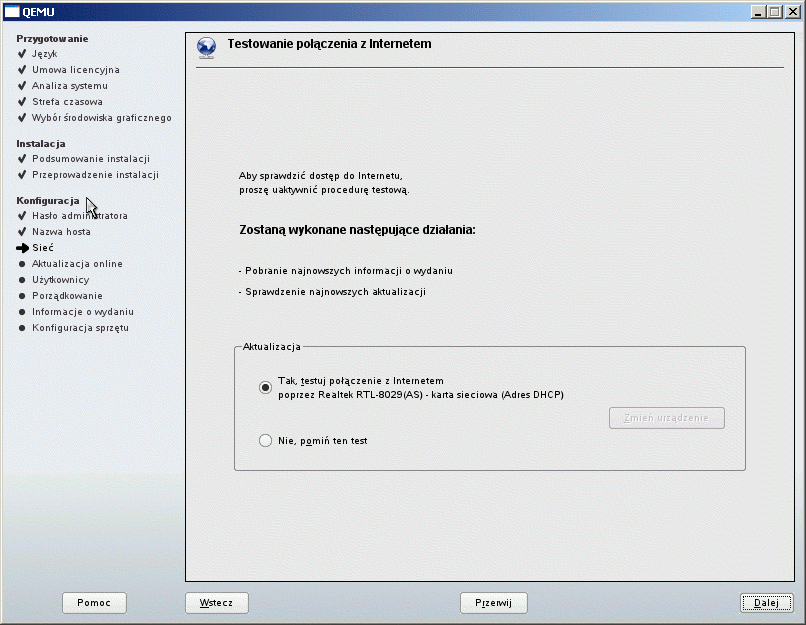
Task: Click the QEMU window title bar icon
Action: pyautogui.click(x=13, y=11)
